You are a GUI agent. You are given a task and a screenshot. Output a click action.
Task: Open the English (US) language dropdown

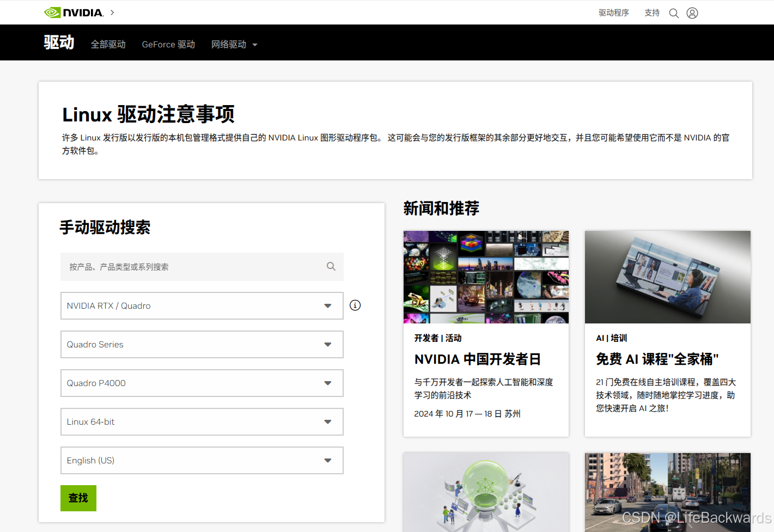pyautogui.click(x=202, y=460)
